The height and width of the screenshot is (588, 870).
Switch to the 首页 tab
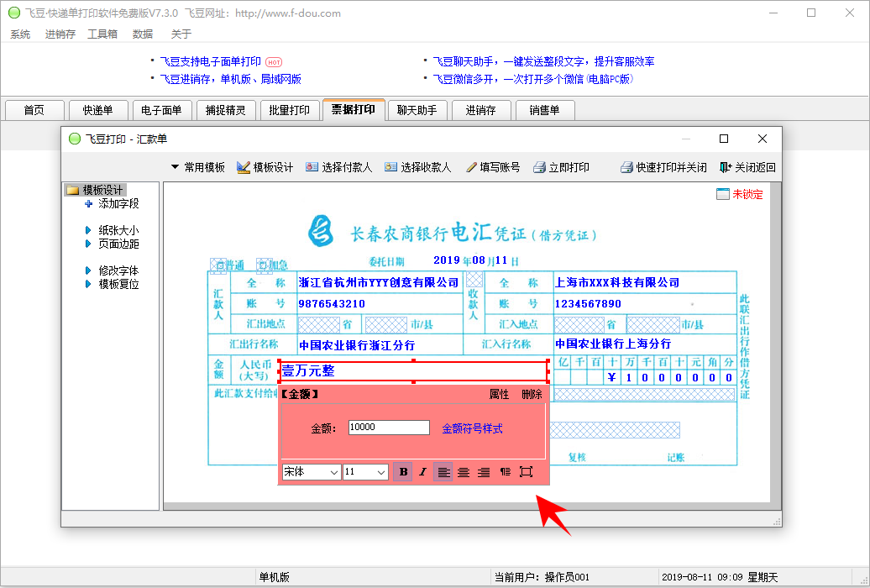point(34,110)
